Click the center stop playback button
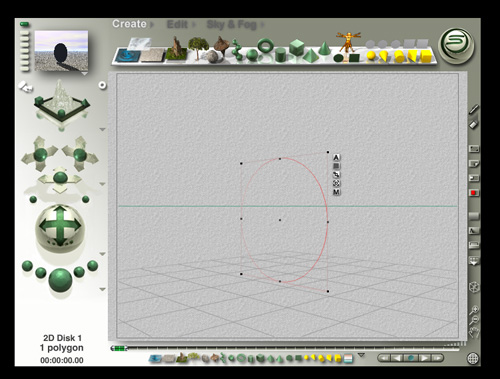Image resolution: width=500 pixels, height=379 pixels. point(411,358)
